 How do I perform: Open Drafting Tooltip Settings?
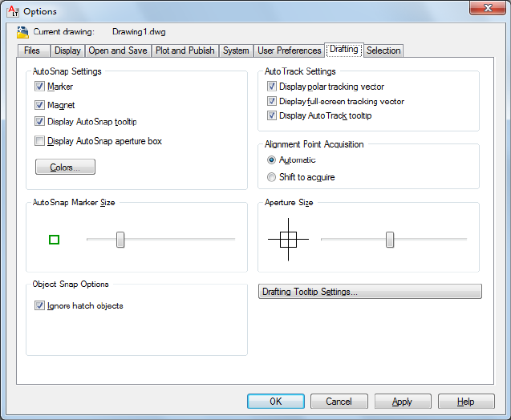click(370, 292)
